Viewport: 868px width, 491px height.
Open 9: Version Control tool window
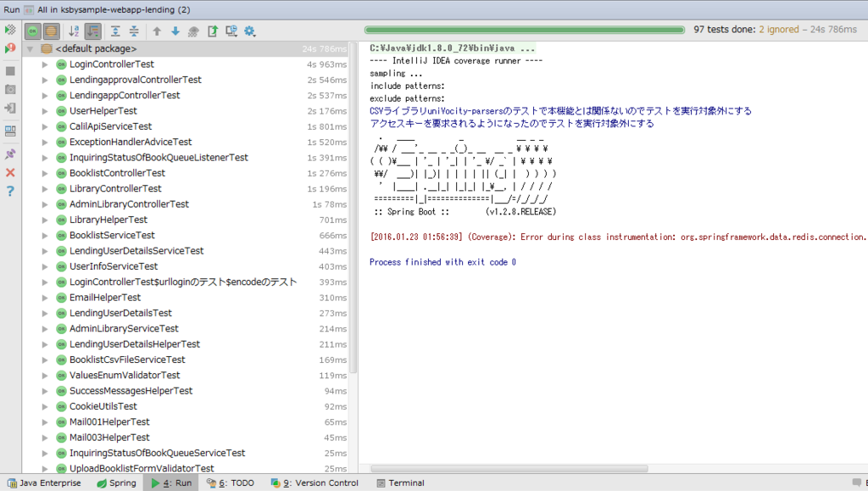coord(314,483)
